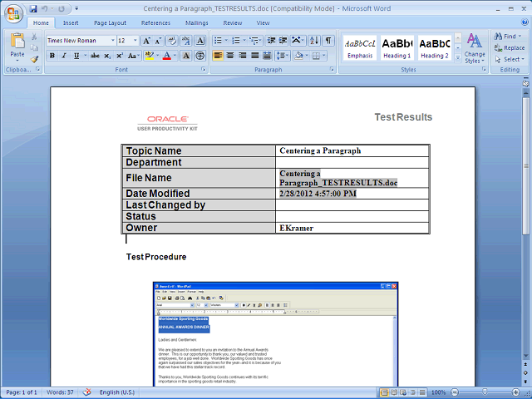Open the Paste options arrow

click(17, 61)
